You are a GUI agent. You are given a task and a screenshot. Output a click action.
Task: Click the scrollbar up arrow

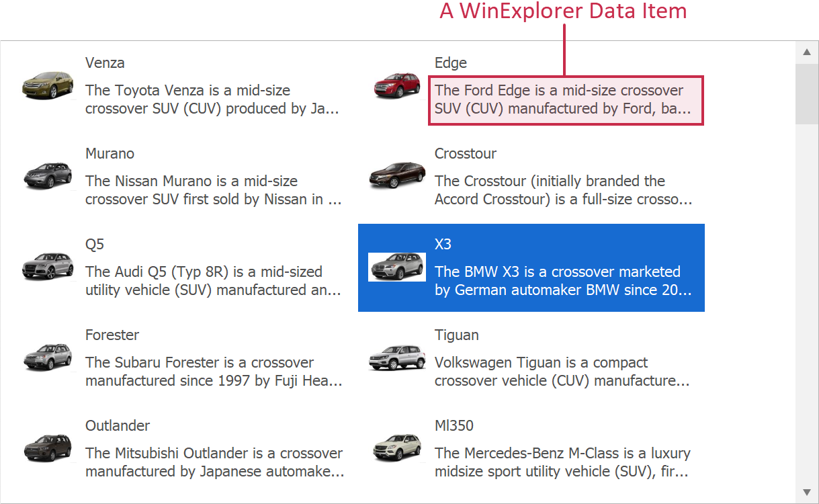pyautogui.click(x=807, y=52)
